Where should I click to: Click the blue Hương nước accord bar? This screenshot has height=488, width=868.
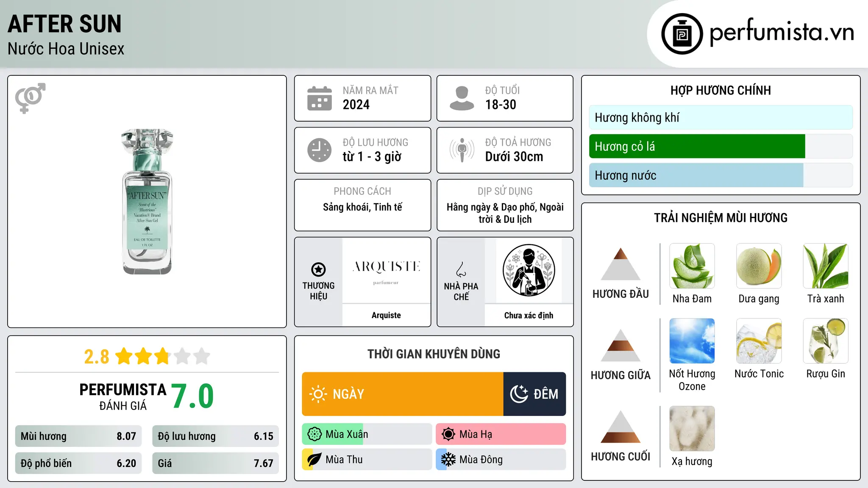tap(696, 175)
